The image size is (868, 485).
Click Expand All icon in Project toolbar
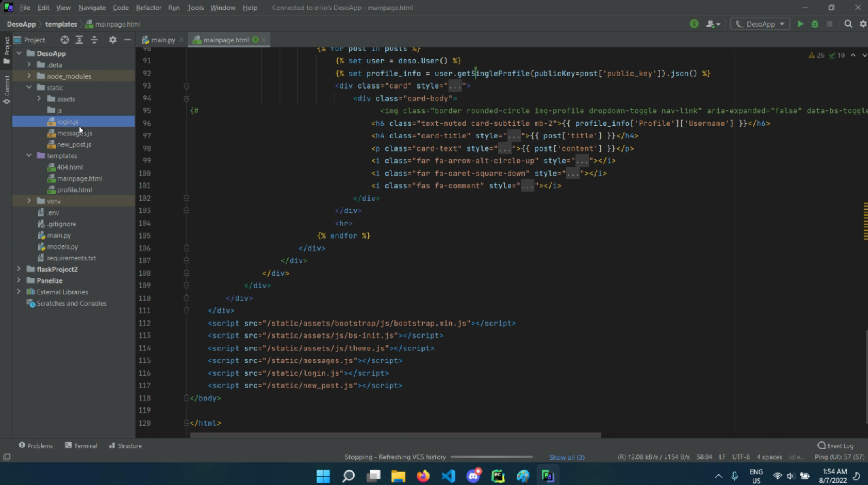(79, 40)
